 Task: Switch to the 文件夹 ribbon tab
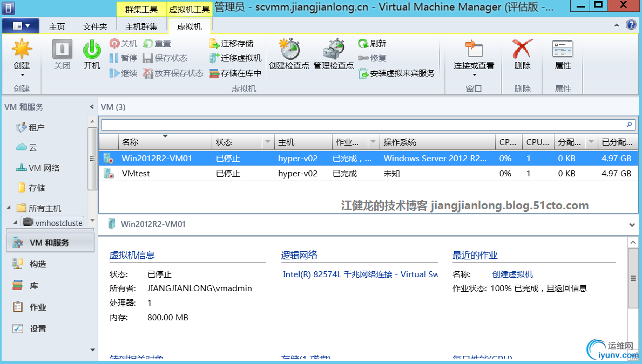[x=95, y=26]
